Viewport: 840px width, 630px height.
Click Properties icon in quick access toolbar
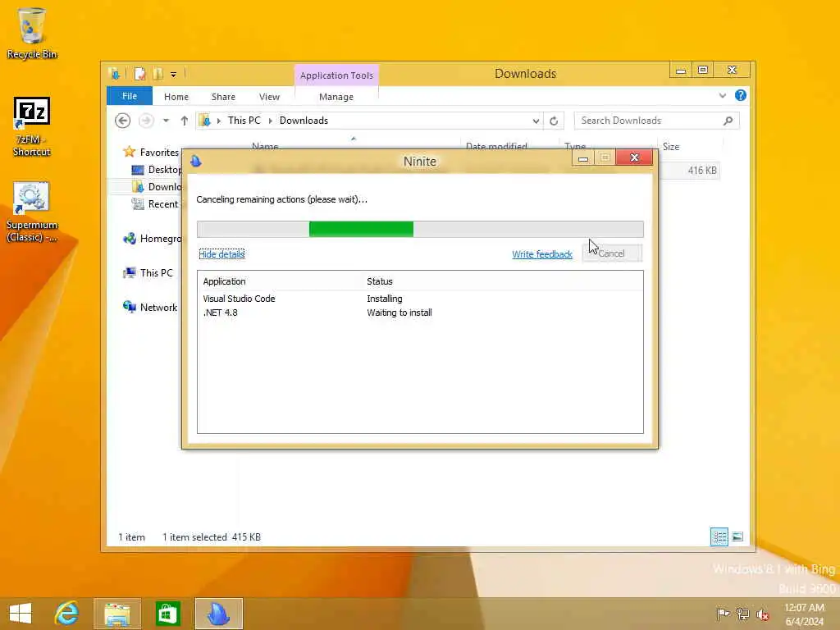tap(139, 74)
